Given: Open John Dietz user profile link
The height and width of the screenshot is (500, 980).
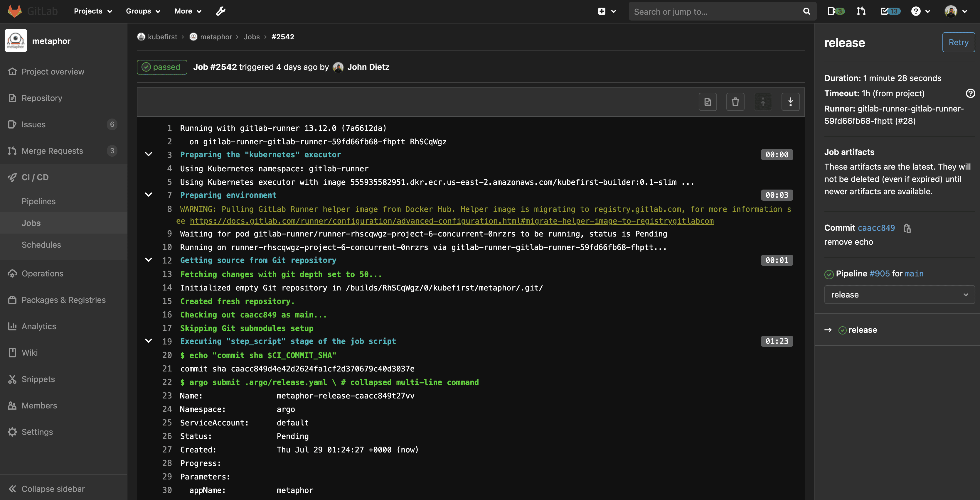Looking at the screenshot, I should [368, 67].
